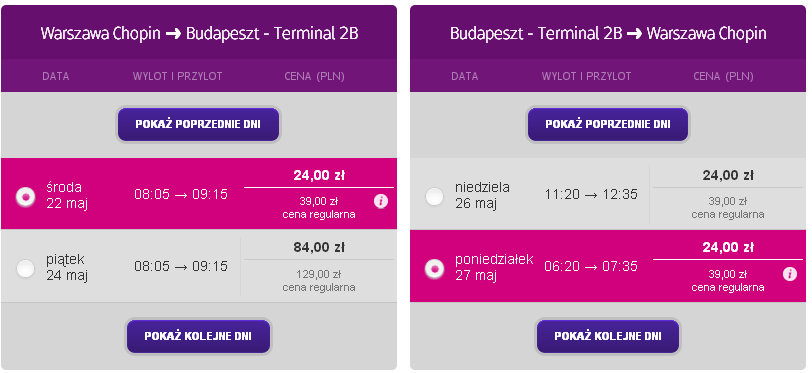Click Budapeszt - Terminal 2B → Warszawa header

click(x=608, y=34)
